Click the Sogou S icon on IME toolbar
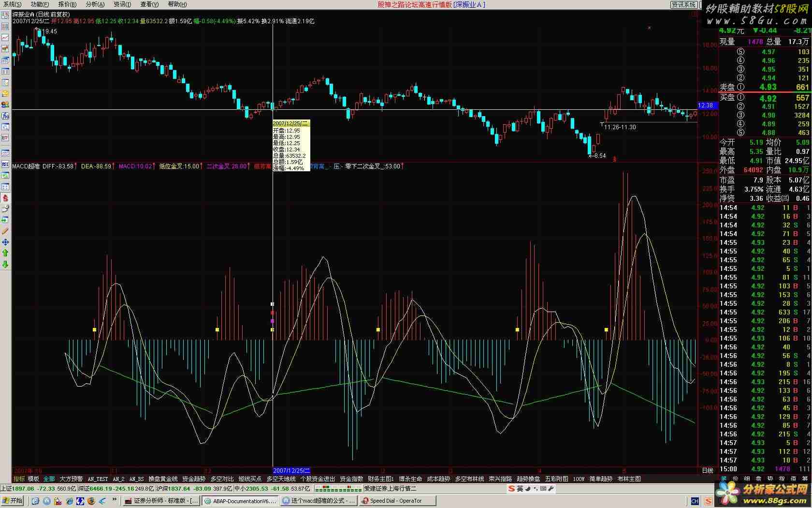 click(x=511, y=489)
